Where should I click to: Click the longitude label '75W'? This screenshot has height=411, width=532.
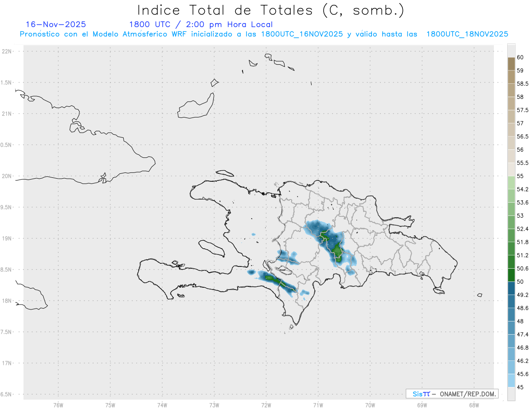(110, 405)
